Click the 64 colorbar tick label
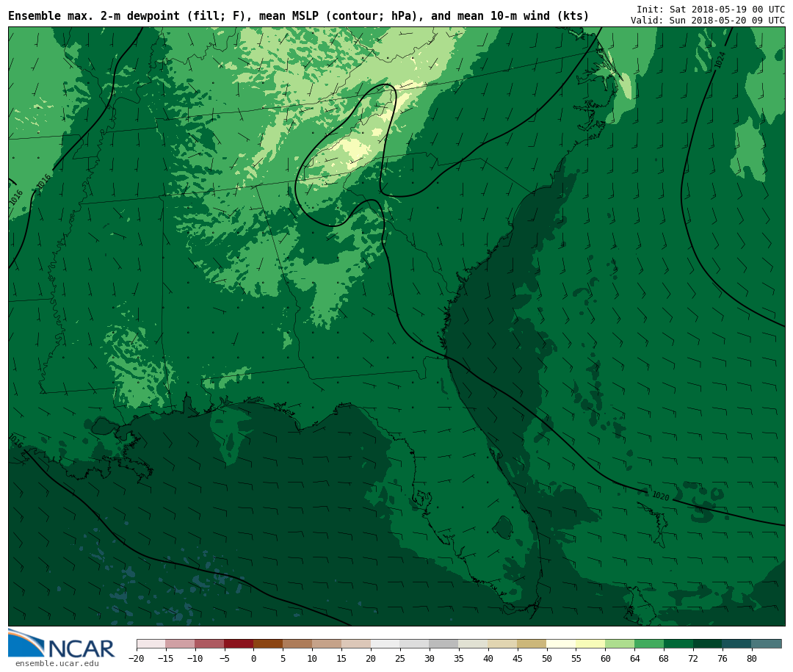Viewport: 793px width, 672px height. pos(634,658)
